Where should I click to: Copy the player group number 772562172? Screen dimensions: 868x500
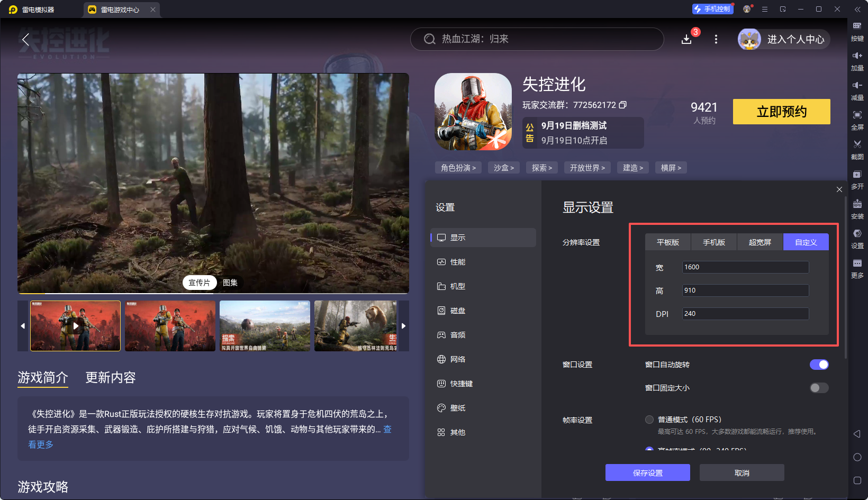pyautogui.click(x=623, y=105)
